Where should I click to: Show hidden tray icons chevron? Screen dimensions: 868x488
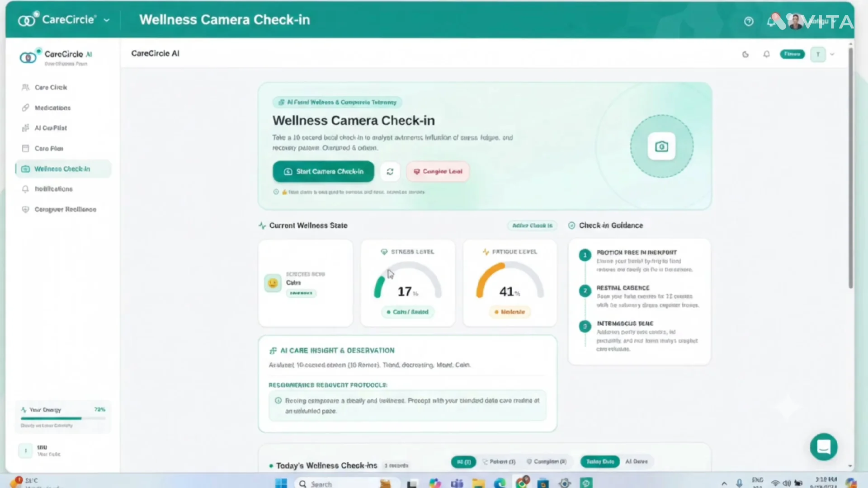coord(724,483)
